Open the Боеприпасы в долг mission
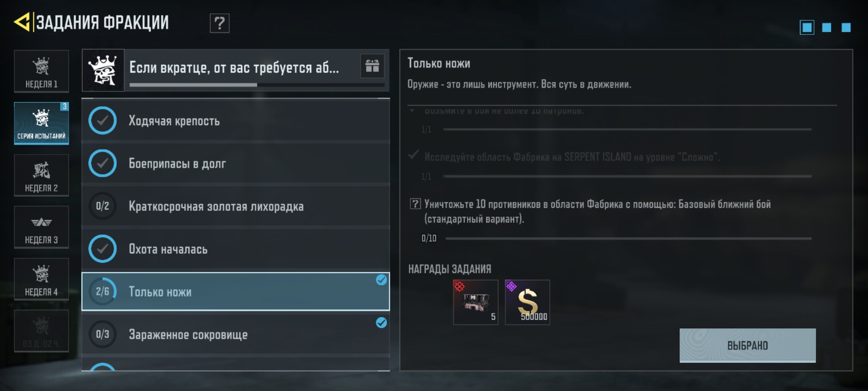This screenshot has height=391, width=868. [x=236, y=163]
